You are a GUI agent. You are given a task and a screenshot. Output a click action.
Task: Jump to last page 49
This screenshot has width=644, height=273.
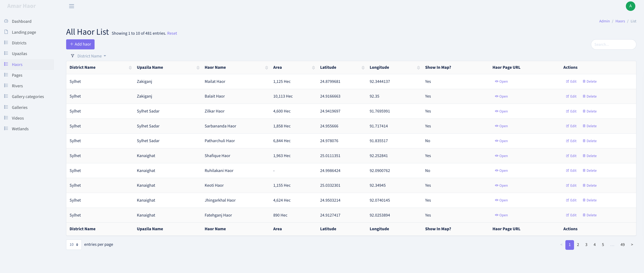(622, 245)
